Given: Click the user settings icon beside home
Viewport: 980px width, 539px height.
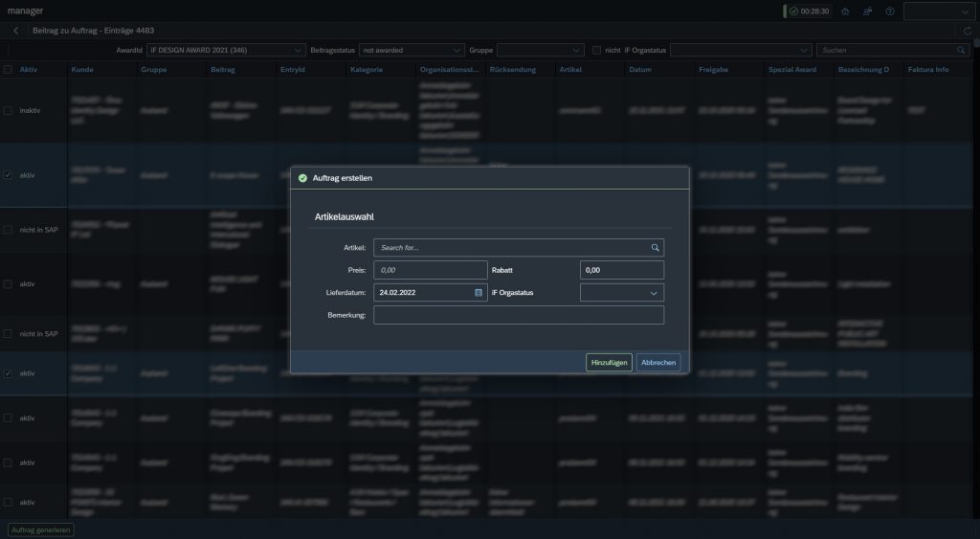Looking at the screenshot, I should [x=867, y=11].
